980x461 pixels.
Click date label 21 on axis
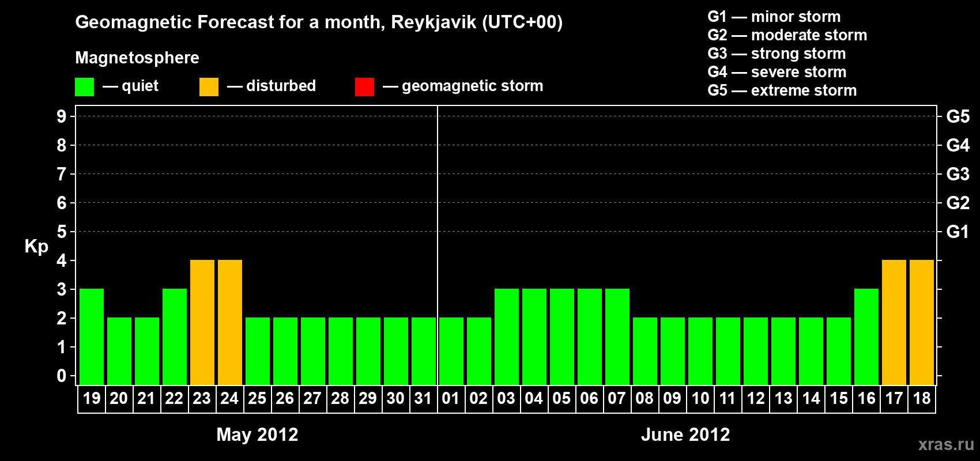pyautogui.click(x=146, y=399)
